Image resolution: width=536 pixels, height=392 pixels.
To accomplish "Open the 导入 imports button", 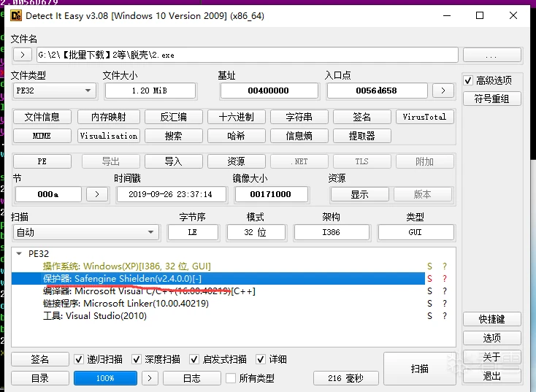I will click(x=173, y=161).
